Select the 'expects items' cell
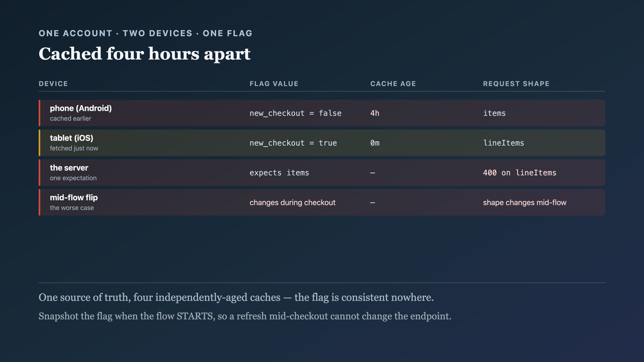The image size is (644, 362). click(279, 173)
